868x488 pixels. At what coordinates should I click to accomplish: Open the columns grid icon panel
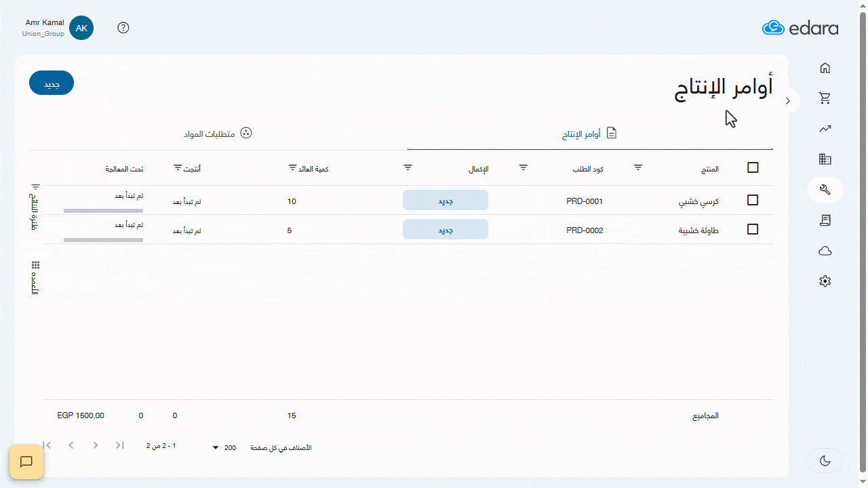coord(36,265)
